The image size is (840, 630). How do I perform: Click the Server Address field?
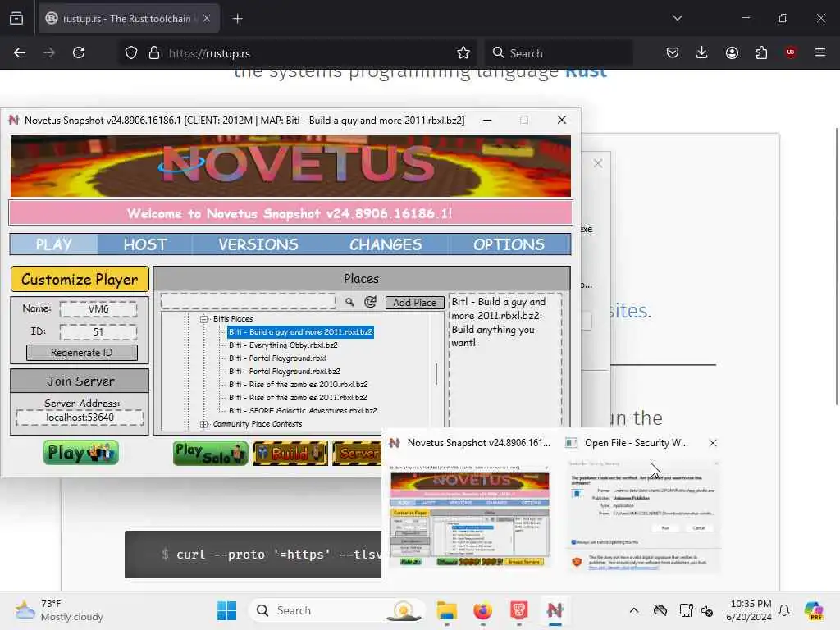(x=80, y=418)
